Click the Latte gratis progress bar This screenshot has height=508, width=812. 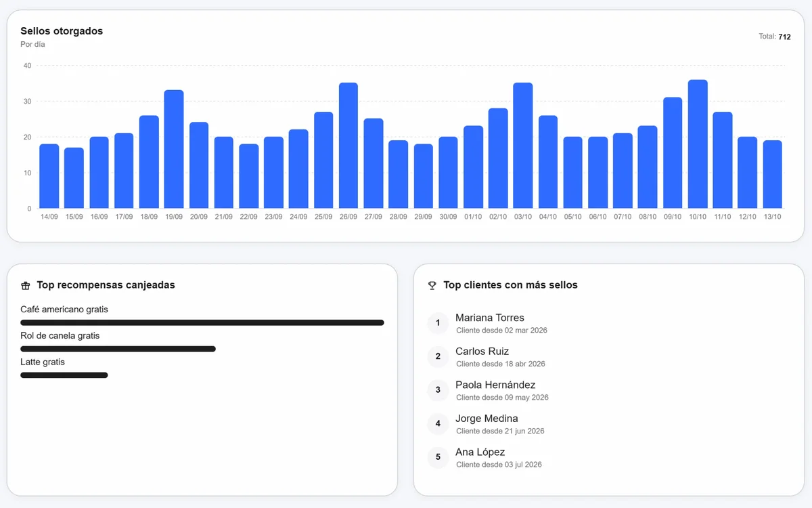pyautogui.click(x=64, y=375)
